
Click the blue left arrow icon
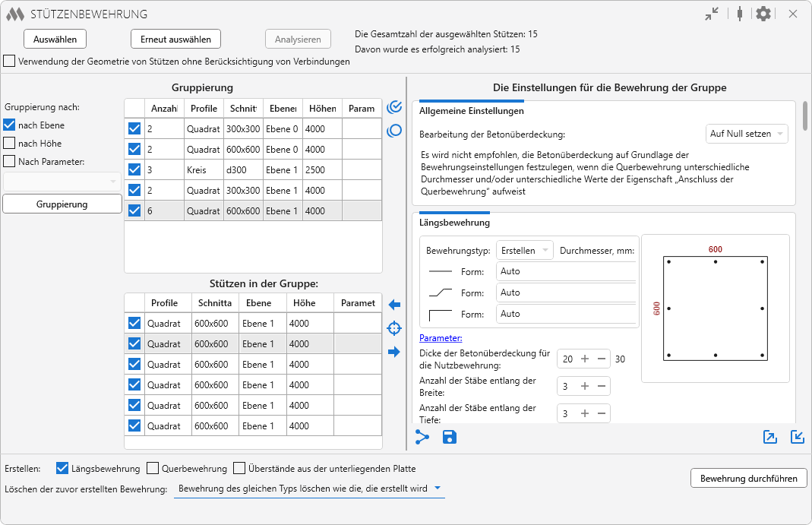[x=394, y=305]
